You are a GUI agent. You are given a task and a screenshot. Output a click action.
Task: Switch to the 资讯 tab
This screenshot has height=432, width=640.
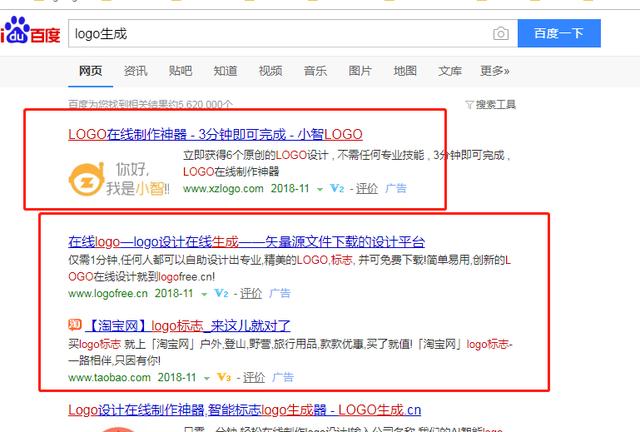pyautogui.click(x=136, y=71)
